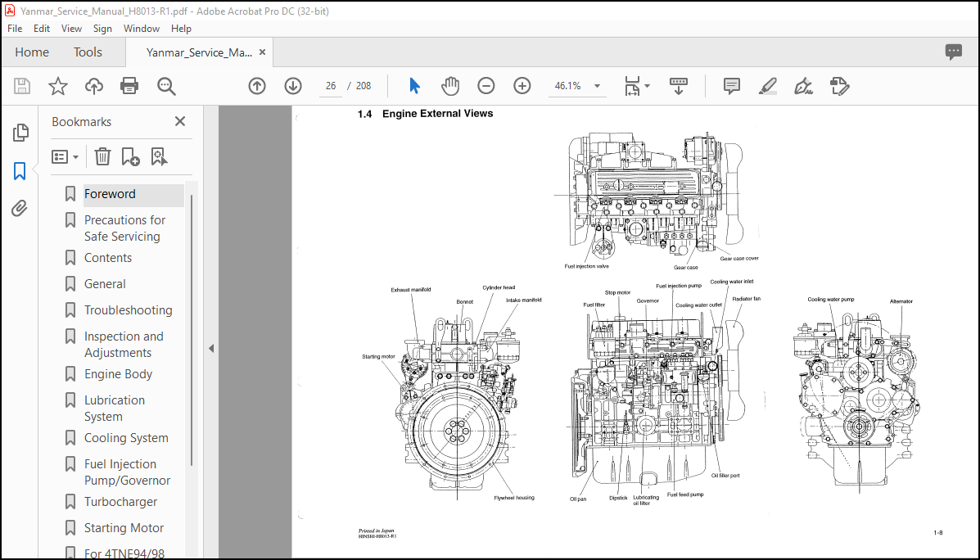Toggle the Bookmarks panel icon in sidebar
Viewport: 980px width, 560px height.
click(20, 170)
